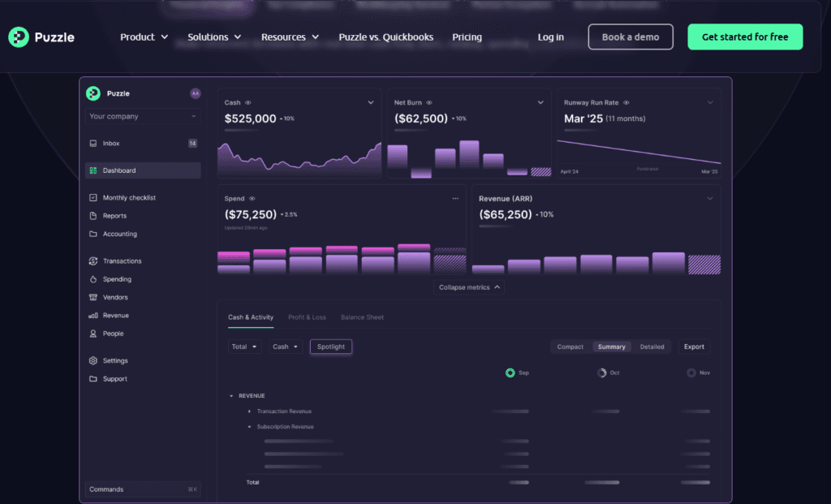Image resolution: width=831 pixels, height=504 pixels.
Task: Click the Puzzle logo in the top navigation
Action: coord(41,37)
